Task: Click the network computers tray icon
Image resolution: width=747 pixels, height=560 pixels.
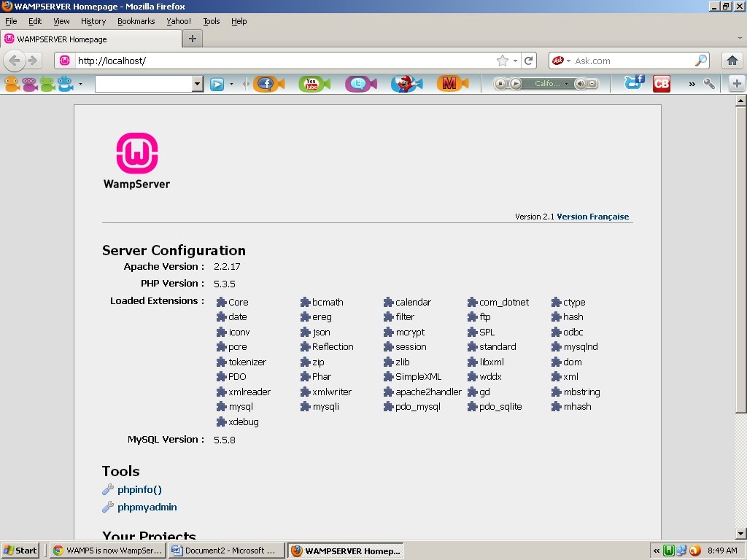Action: [x=682, y=551]
